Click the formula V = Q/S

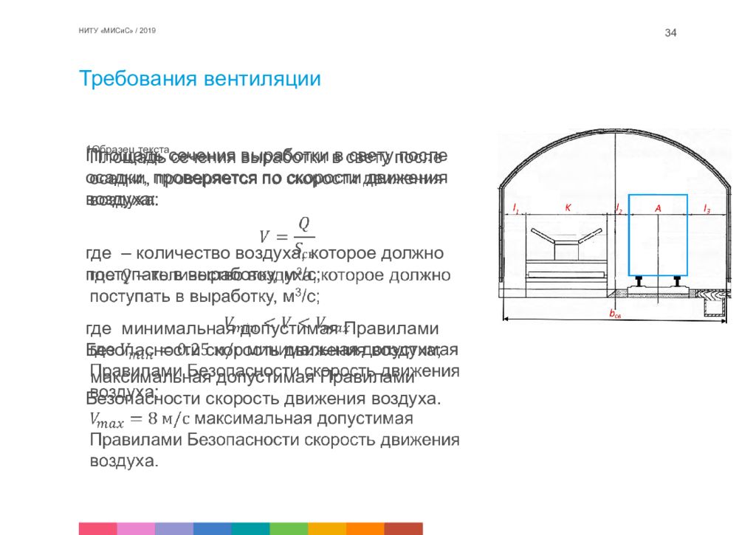[x=287, y=236]
